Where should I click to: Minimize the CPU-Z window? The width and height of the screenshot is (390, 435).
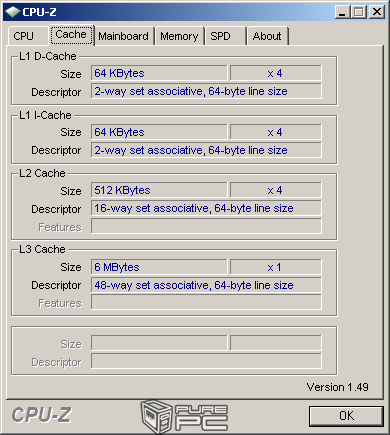(342, 12)
